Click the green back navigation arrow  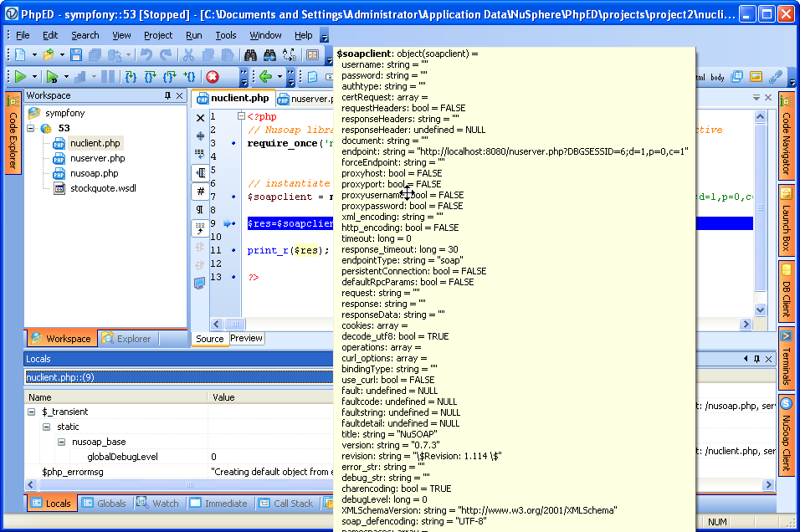[x=265, y=77]
